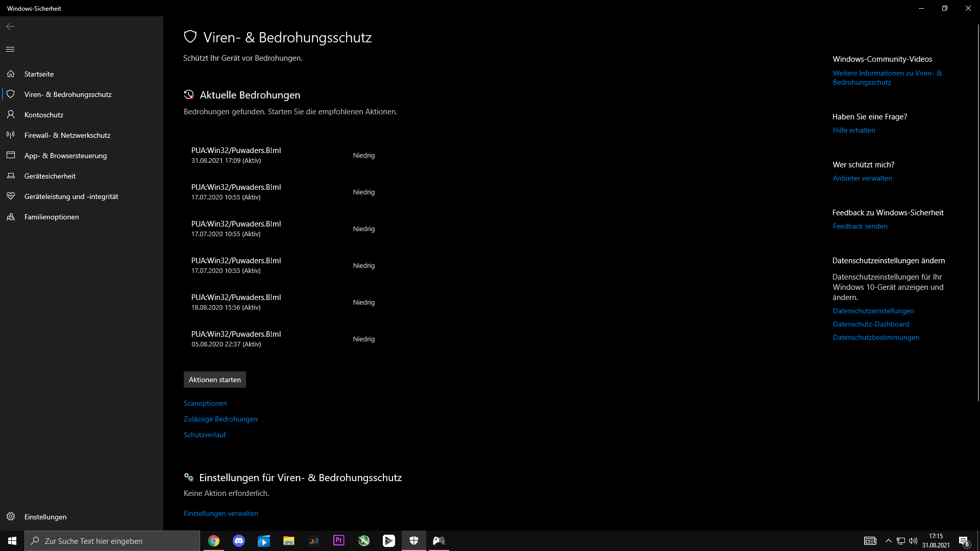Click text Keine Aktion erforderlich.
Screen dimensions: 980x551
point(227,493)
